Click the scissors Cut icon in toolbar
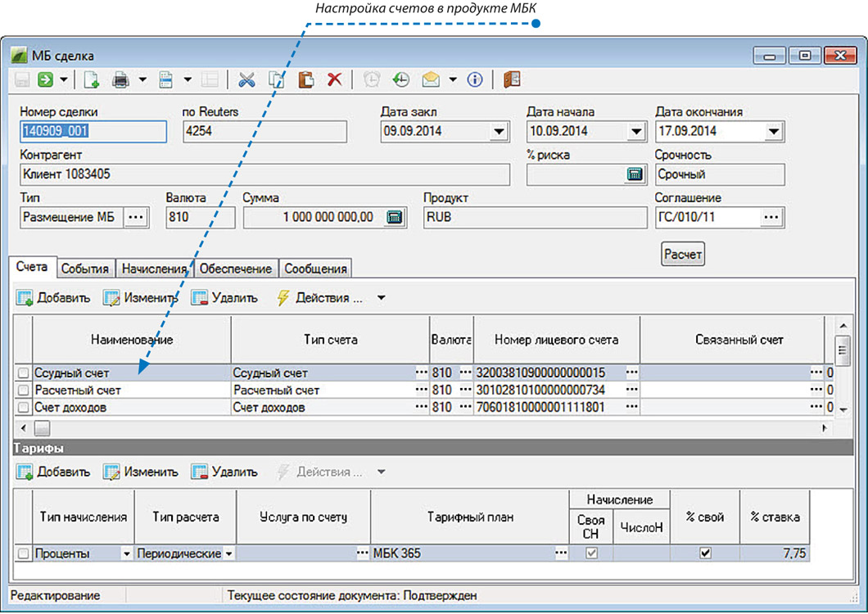 coord(246,79)
